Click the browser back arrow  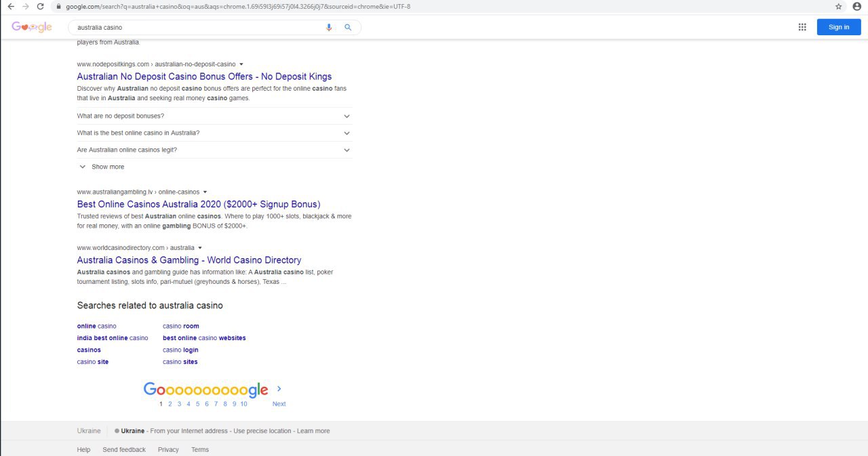(10, 6)
